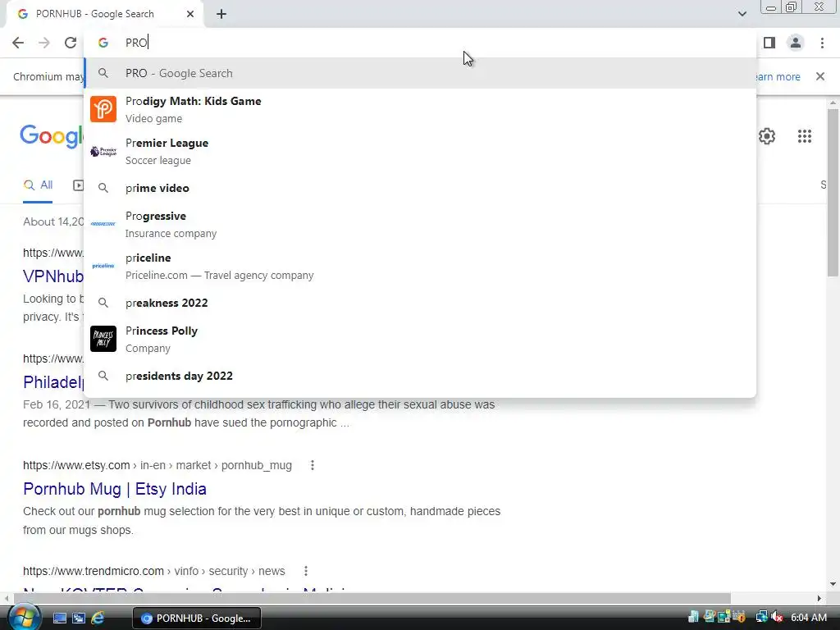Select the Progressive insurance suggestion
The height and width of the screenshot is (630, 840).
pyautogui.click(x=421, y=224)
